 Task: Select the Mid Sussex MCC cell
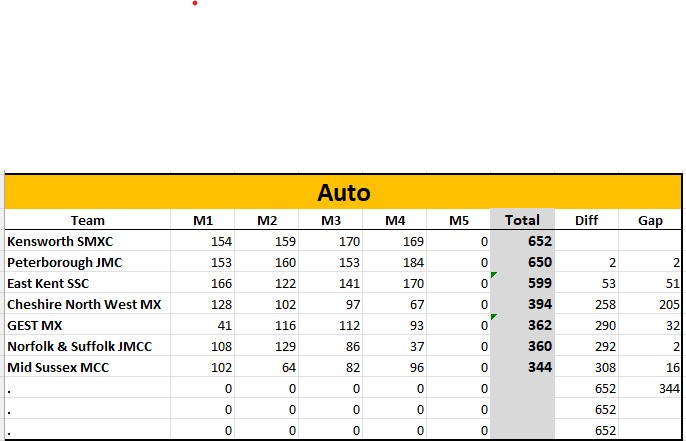tap(58, 367)
